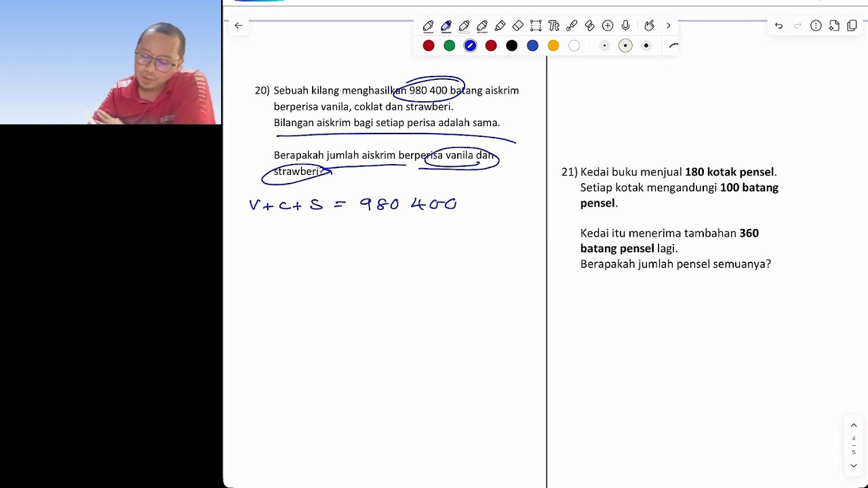Select the third pen with gray underline
868x488 pixels.
464,26
